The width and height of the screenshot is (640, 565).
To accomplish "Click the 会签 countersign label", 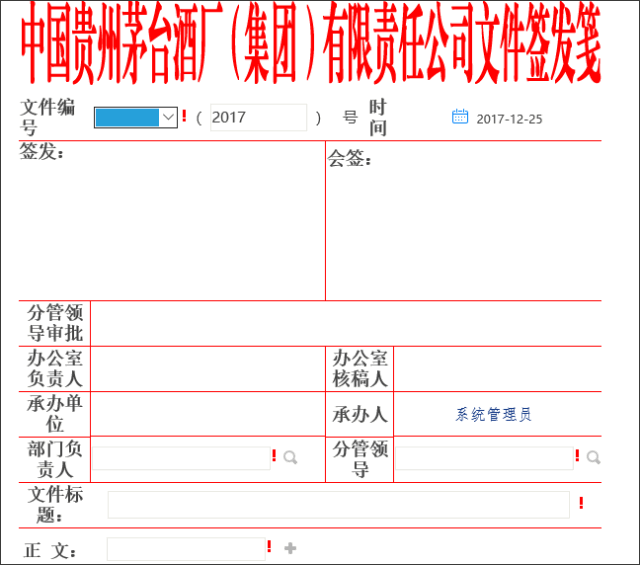I will pos(349,158).
